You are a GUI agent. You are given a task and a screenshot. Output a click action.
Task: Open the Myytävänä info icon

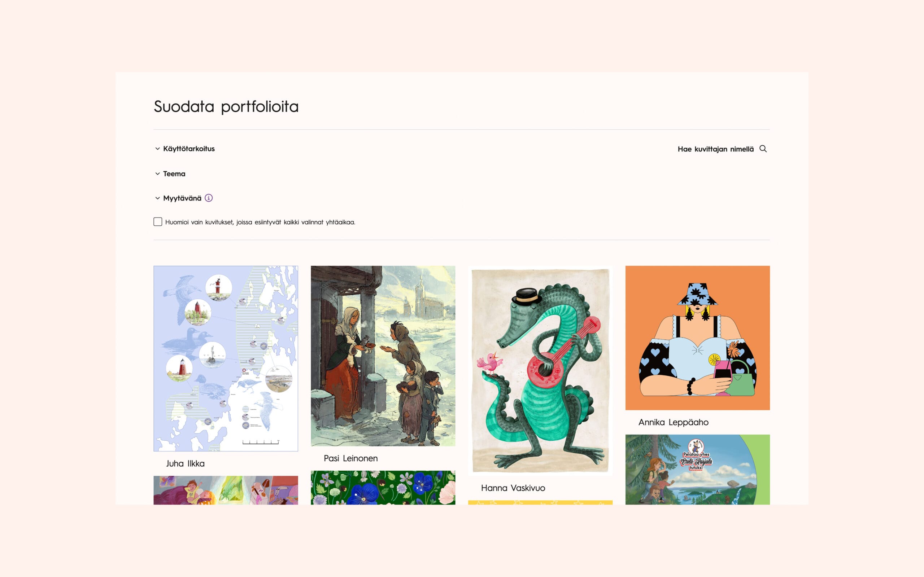(x=209, y=198)
